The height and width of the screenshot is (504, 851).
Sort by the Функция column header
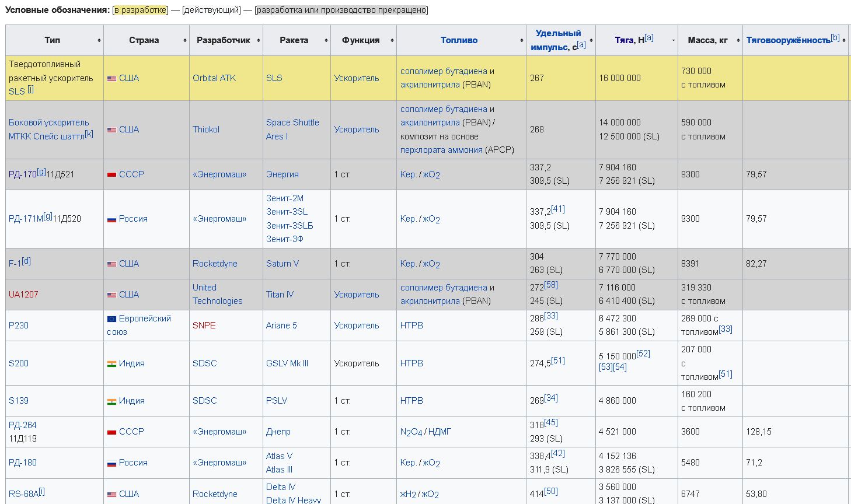tap(361, 40)
